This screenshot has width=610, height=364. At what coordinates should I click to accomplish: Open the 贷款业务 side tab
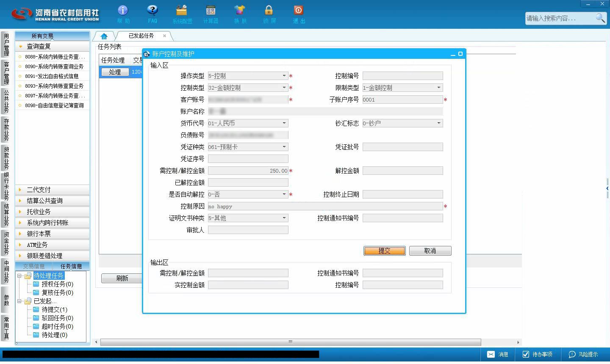6,158
